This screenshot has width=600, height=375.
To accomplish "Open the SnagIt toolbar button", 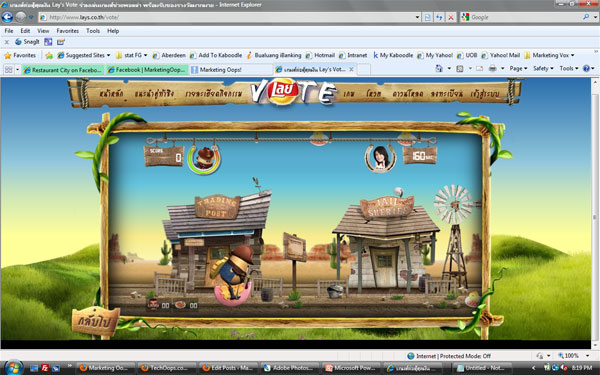I will coord(27,42).
